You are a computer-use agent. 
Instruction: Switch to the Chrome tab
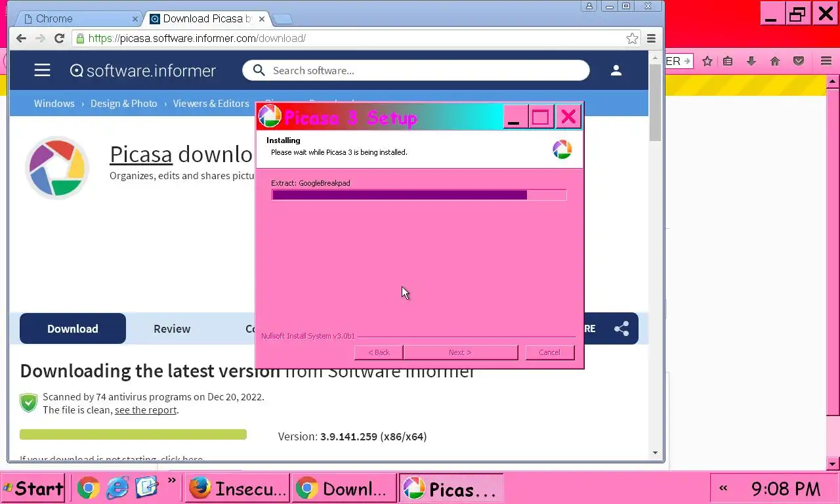pyautogui.click(x=79, y=18)
